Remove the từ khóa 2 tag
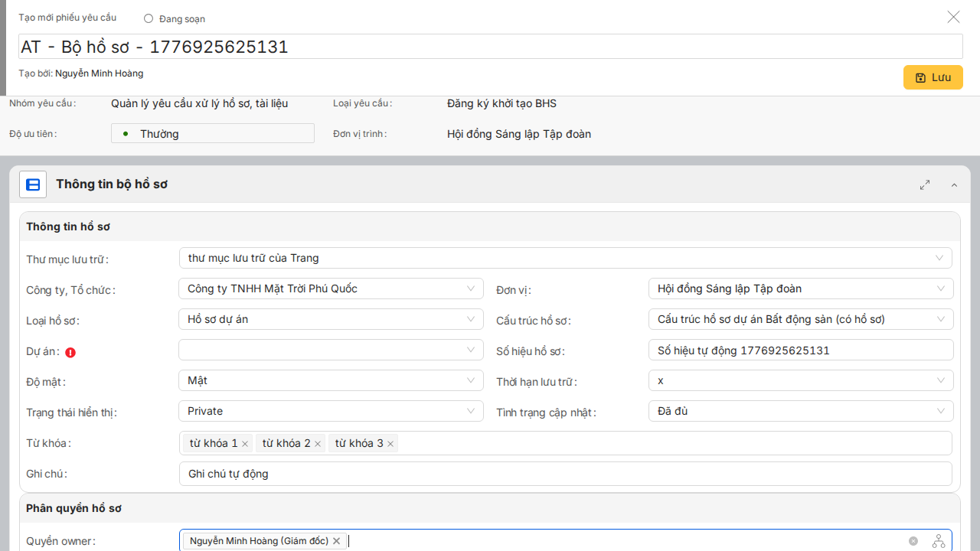Viewport: 980px width, 551px height. (318, 444)
